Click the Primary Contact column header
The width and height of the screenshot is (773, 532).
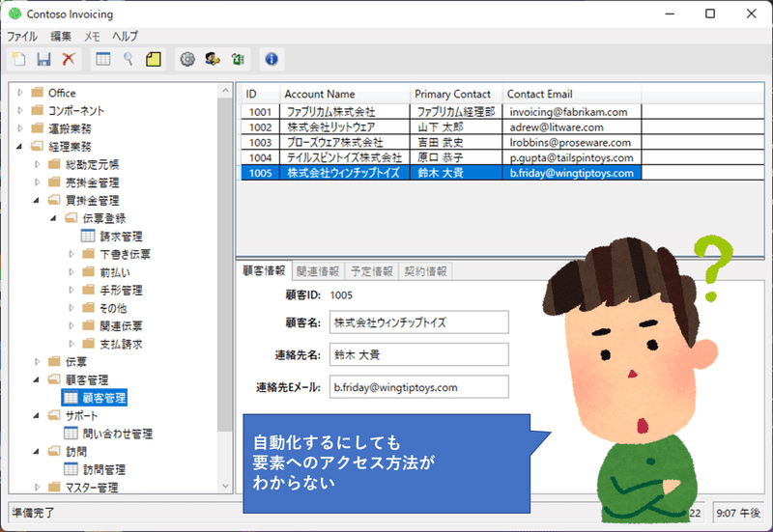coord(456,94)
